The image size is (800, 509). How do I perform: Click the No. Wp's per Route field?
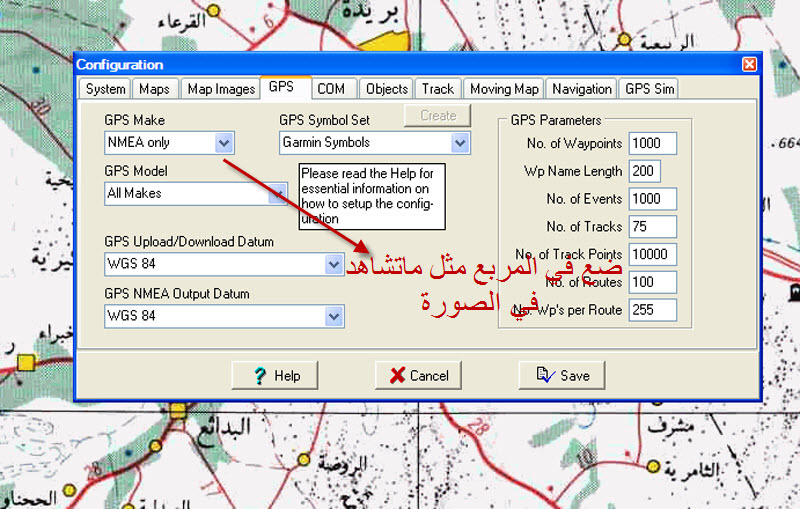click(x=653, y=310)
